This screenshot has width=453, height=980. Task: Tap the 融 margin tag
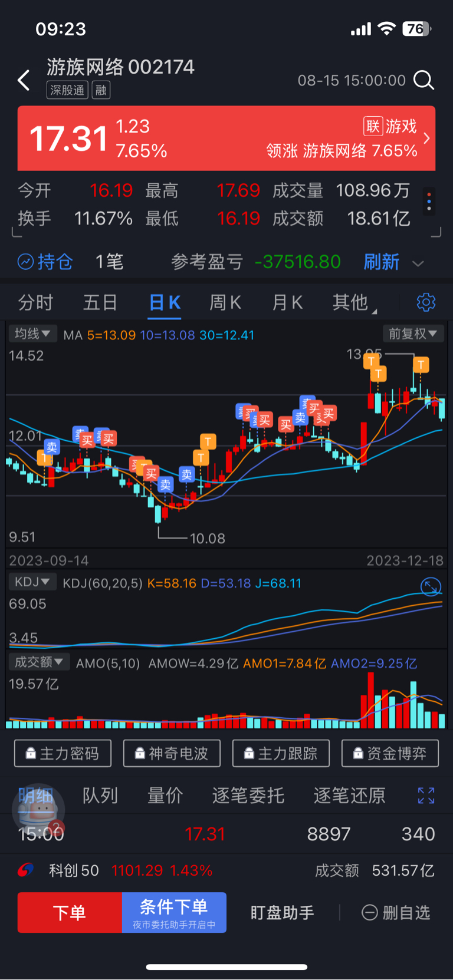coord(101,90)
